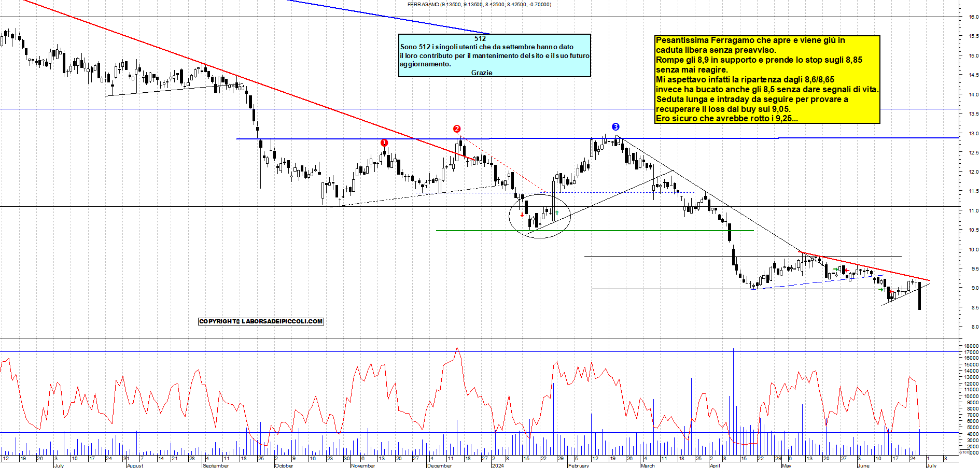Click the 9.0 price axis label
Screen dimensions: 980x468
(x=975, y=288)
